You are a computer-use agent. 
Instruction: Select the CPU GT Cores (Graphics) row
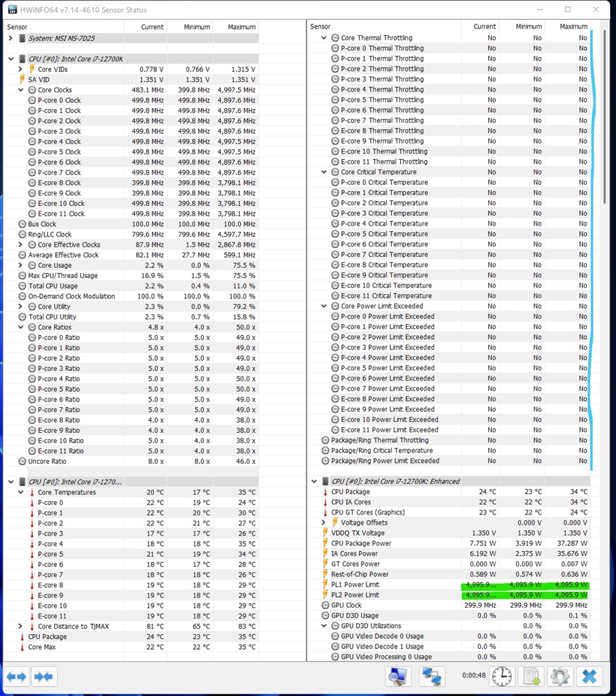coord(449,512)
